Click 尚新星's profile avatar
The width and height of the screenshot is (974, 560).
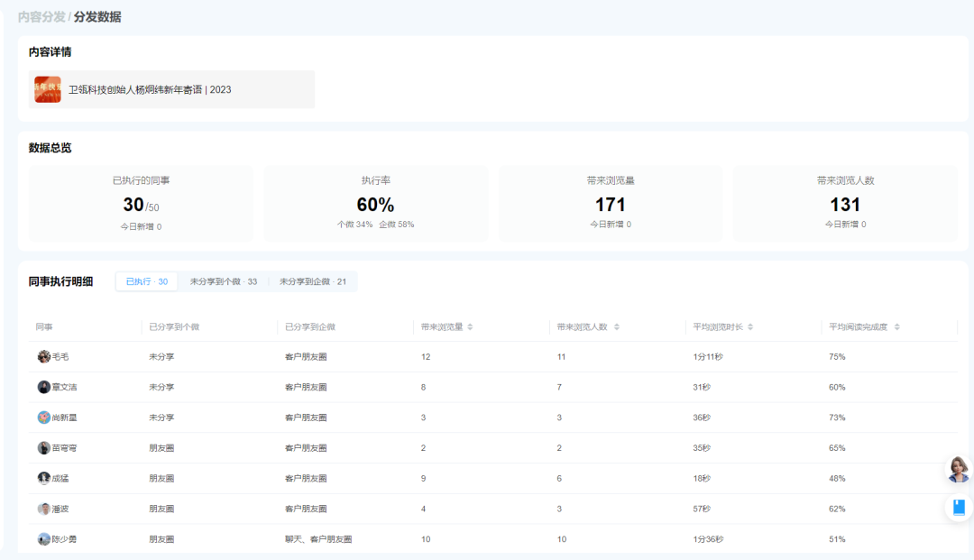click(43, 418)
